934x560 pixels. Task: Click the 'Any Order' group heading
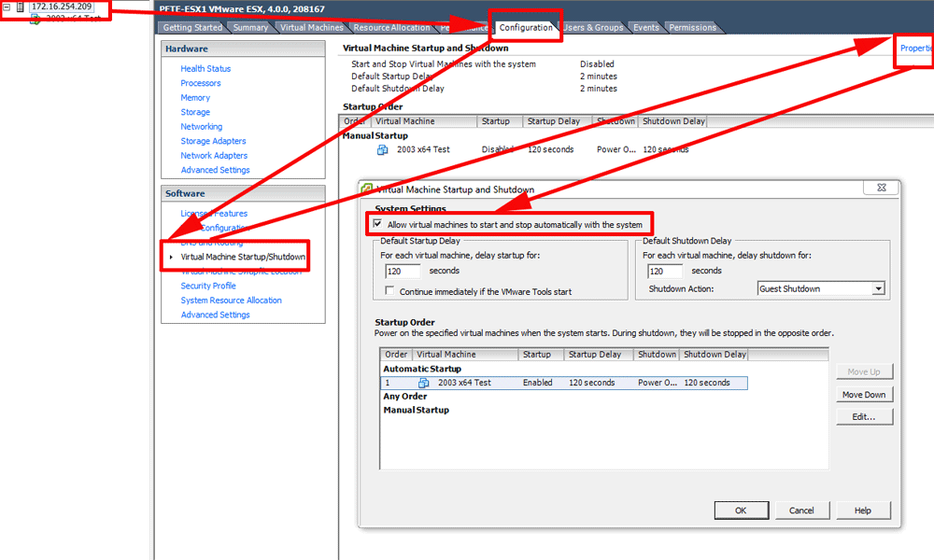(x=405, y=397)
